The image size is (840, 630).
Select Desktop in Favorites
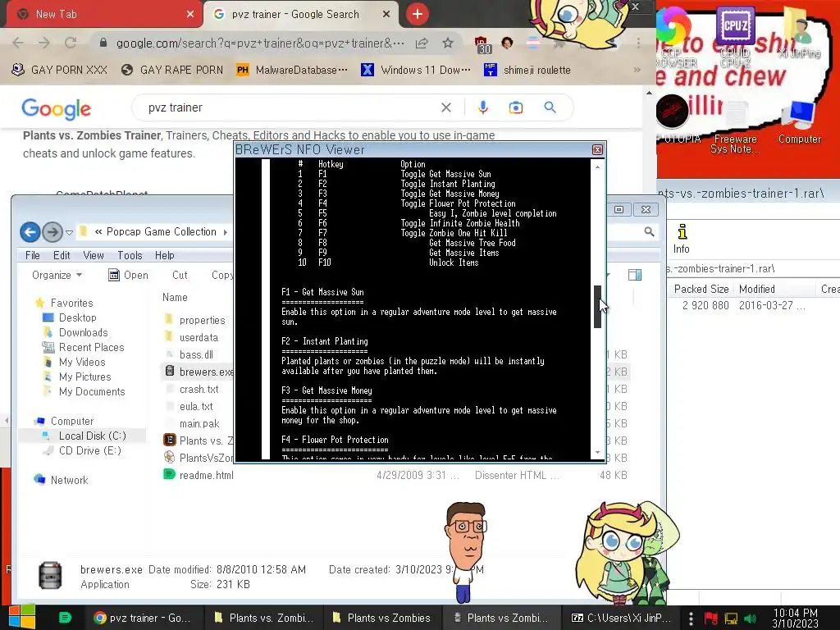(x=77, y=317)
